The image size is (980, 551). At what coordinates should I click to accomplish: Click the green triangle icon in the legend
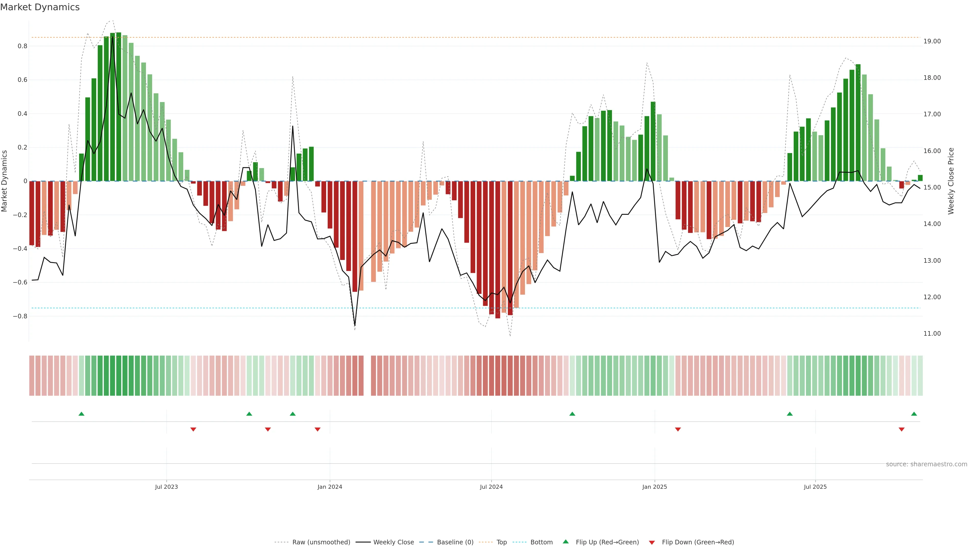pyautogui.click(x=566, y=542)
